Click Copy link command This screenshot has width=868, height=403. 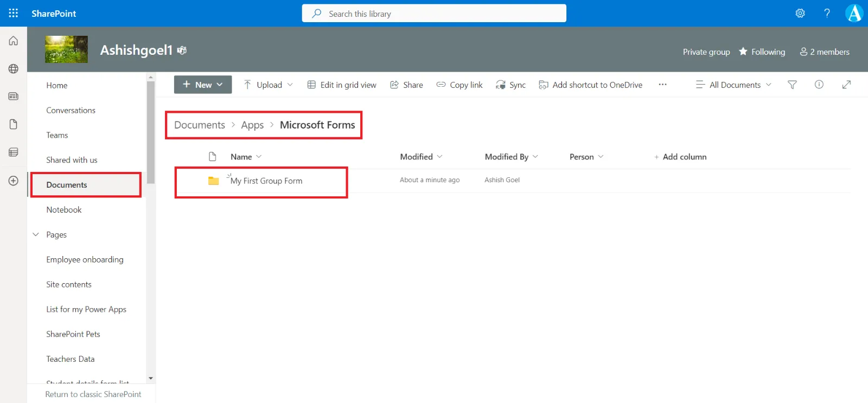459,85
